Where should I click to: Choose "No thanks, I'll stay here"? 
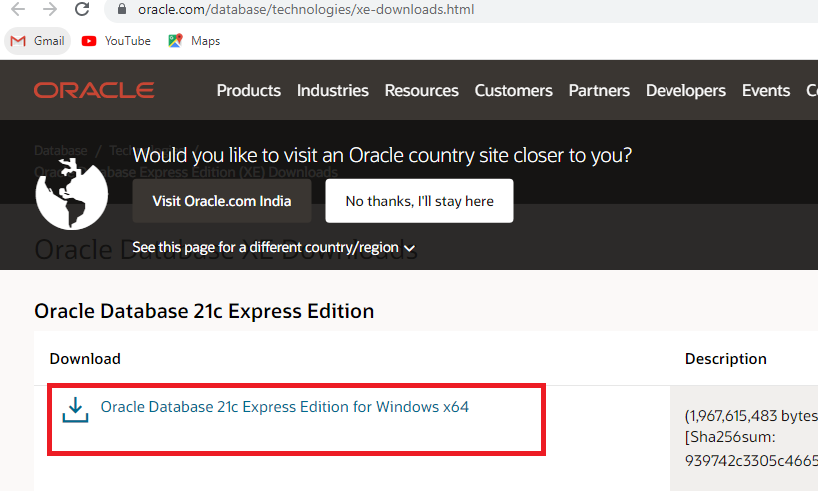[x=419, y=201]
